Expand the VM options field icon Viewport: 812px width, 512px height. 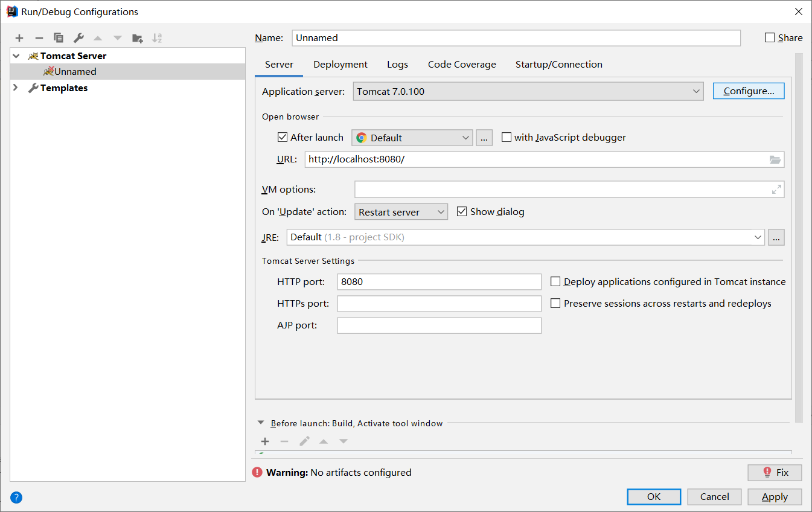[x=776, y=190]
